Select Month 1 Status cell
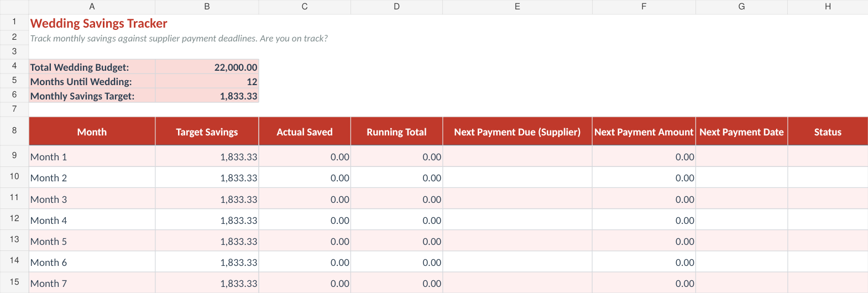The width and height of the screenshot is (868, 293). pos(828,156)
